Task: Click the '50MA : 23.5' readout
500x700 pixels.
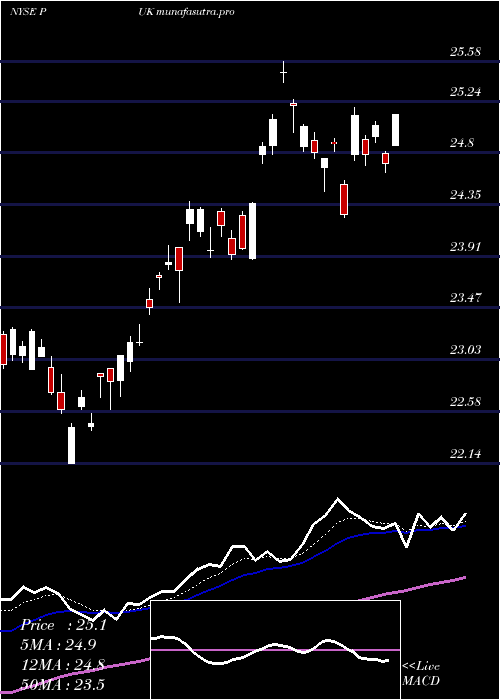Action: (63, 684)
